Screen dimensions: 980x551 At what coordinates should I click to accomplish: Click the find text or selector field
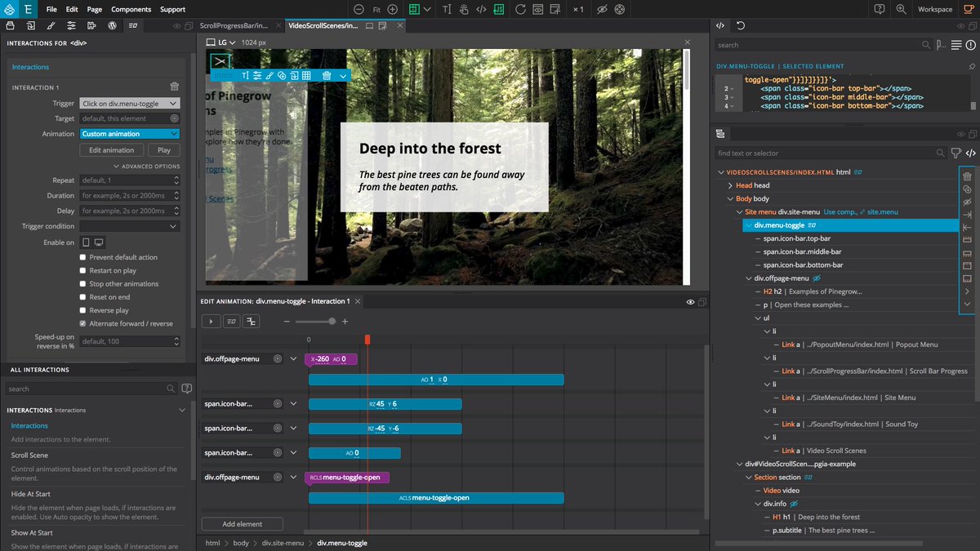click(x=830, y=153)
